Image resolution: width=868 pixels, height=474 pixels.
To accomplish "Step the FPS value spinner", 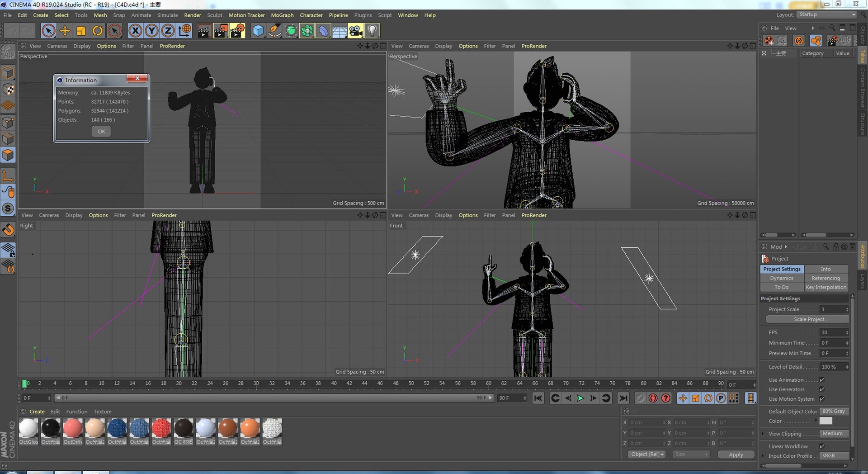I will point(847,332).
